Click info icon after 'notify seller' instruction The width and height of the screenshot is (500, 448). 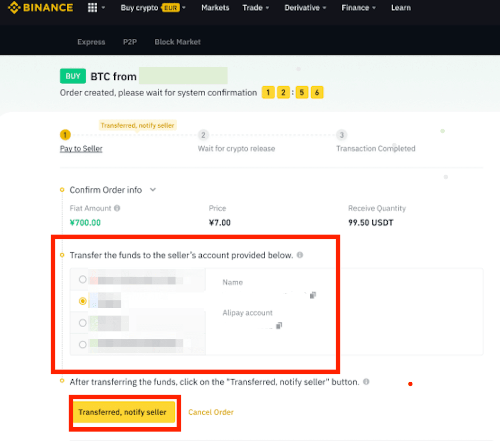(366, 381)
